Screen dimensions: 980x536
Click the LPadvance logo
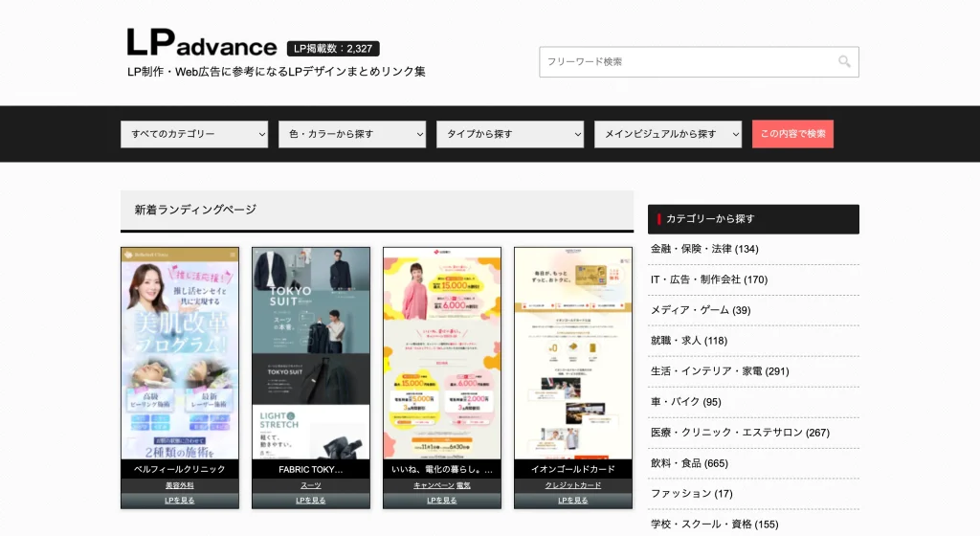[x=202, y=43]
